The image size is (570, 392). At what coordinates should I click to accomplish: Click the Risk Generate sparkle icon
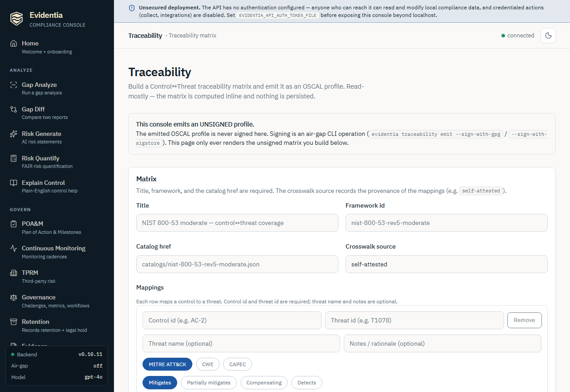coord(14,134)
